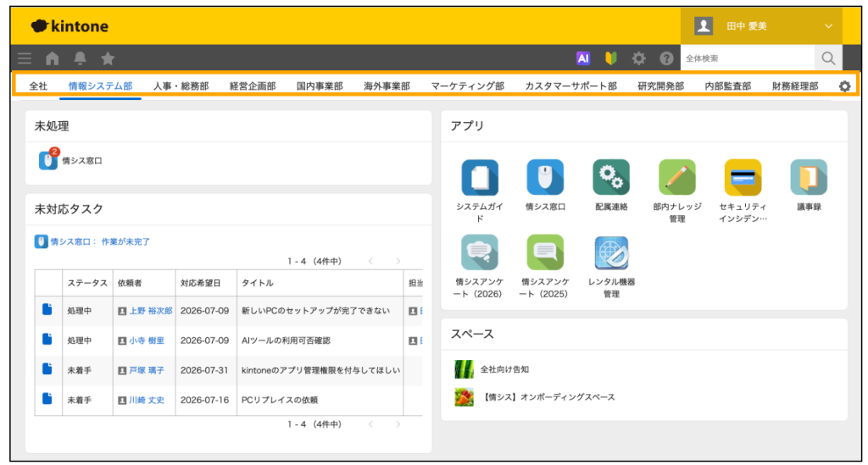Open the notifications bell icon
The width and height of the screenshot is (868, 465).
81,58
